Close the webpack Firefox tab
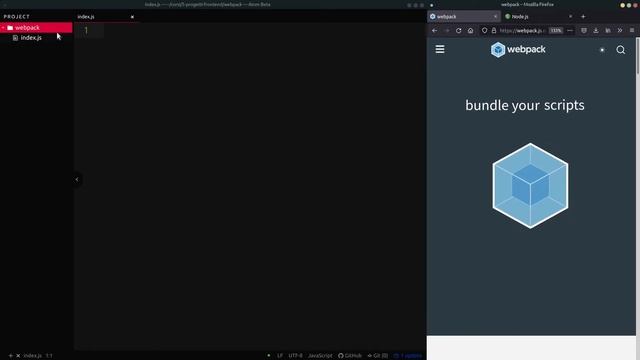 point(496,16)
